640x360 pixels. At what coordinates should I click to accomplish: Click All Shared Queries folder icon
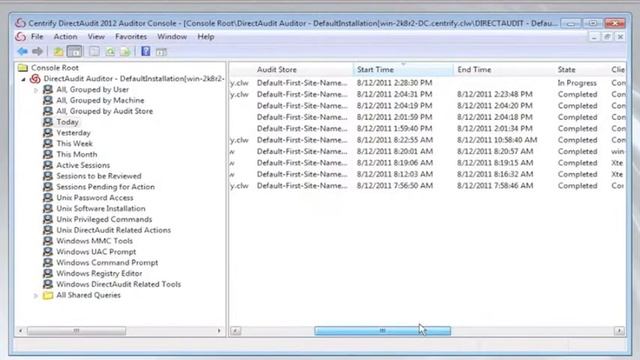48,295
